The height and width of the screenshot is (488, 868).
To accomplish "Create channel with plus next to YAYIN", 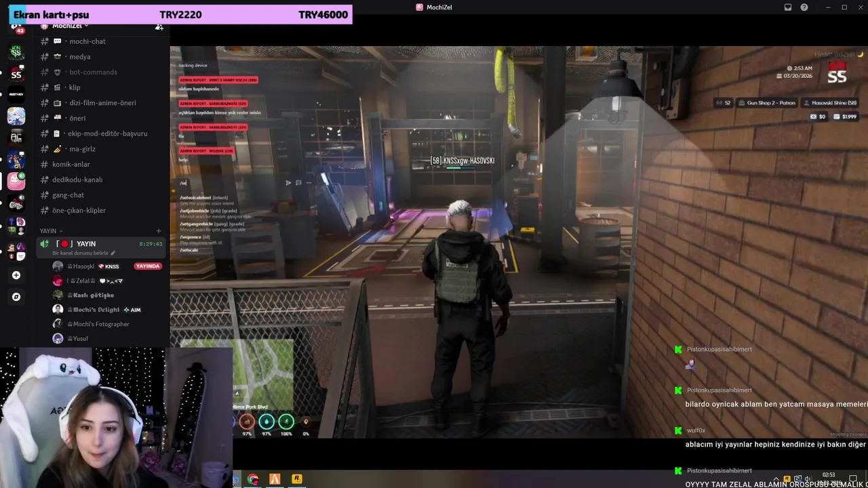I will point(159,231).
